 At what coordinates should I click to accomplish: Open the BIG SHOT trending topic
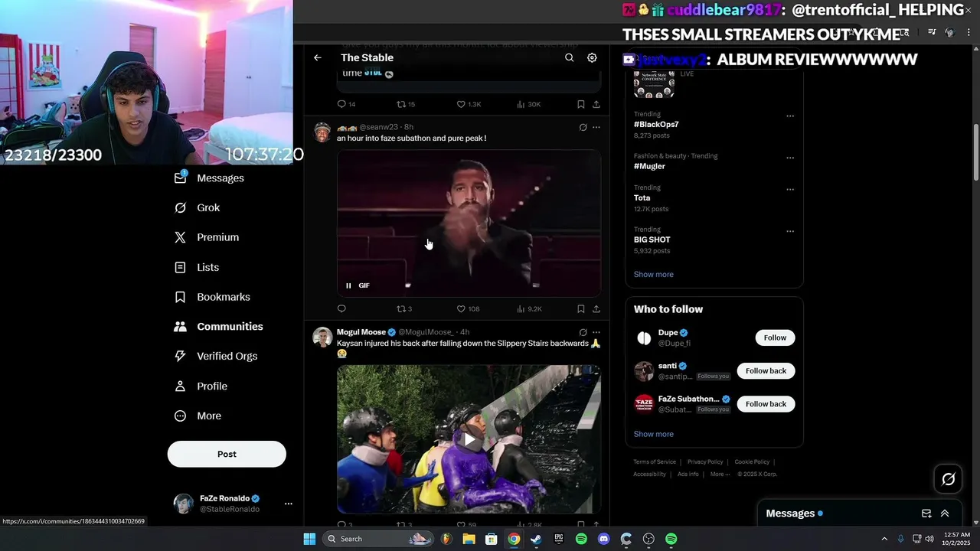pos(652,240)
